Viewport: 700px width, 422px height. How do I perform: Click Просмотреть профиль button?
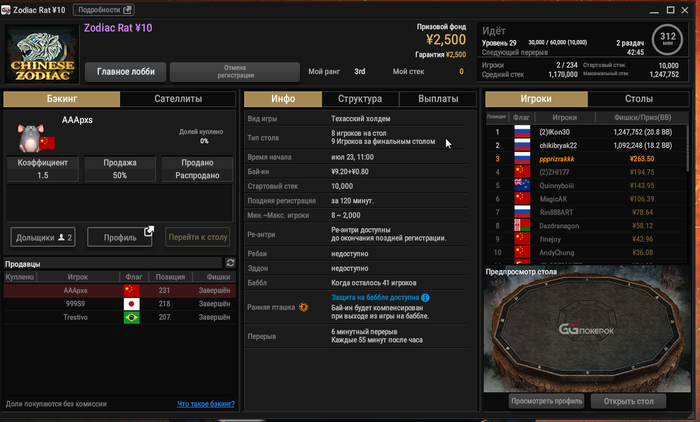tap(546, 401)
